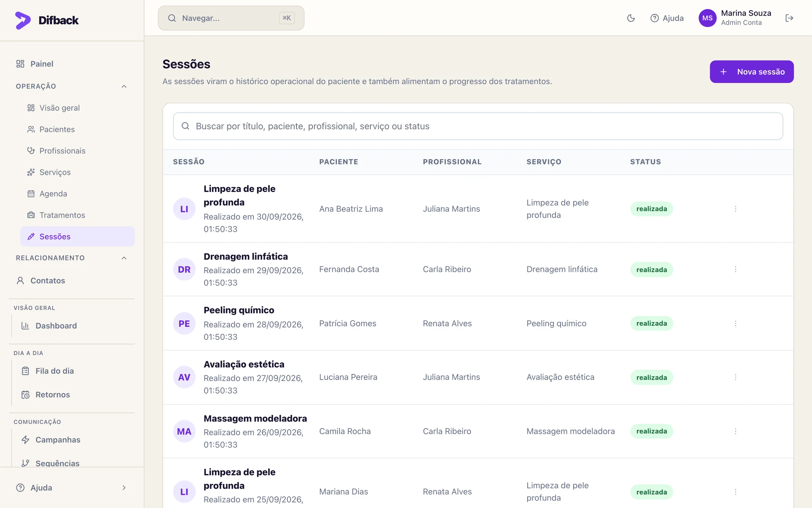Open row actions for Camila Rocha session

coord(736,431)
